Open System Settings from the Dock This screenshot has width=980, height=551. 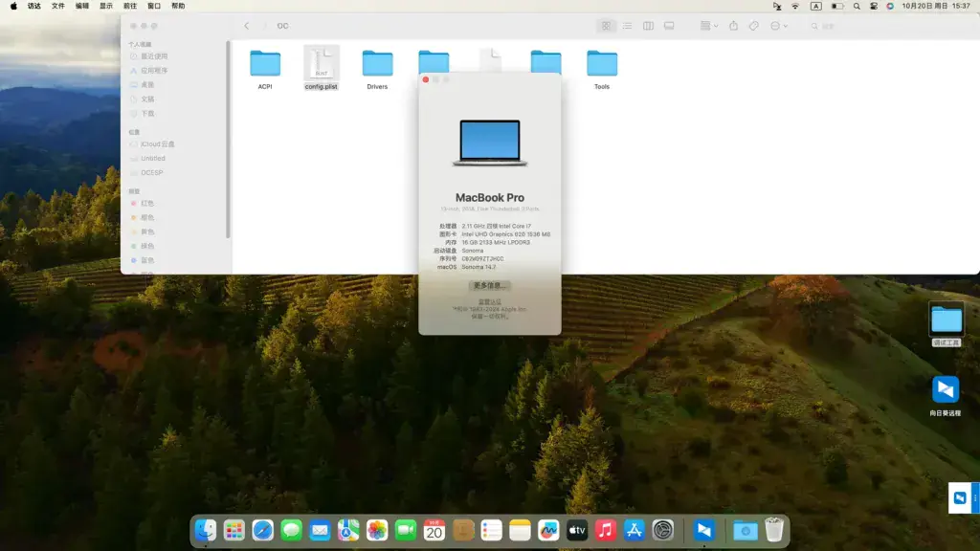662,530
